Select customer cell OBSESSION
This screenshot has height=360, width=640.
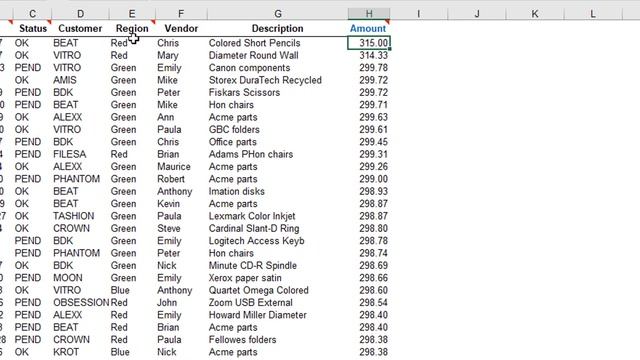pos(81,302)
